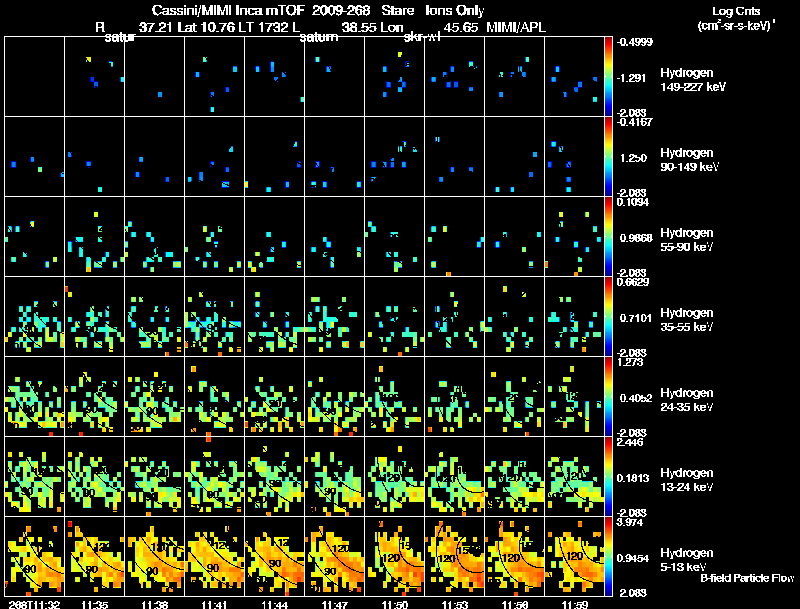The width and height of the screenshot is (800, 609).
Task: Click the "Hydrogen 90-149 keV" row label
Action: point(690,160)
